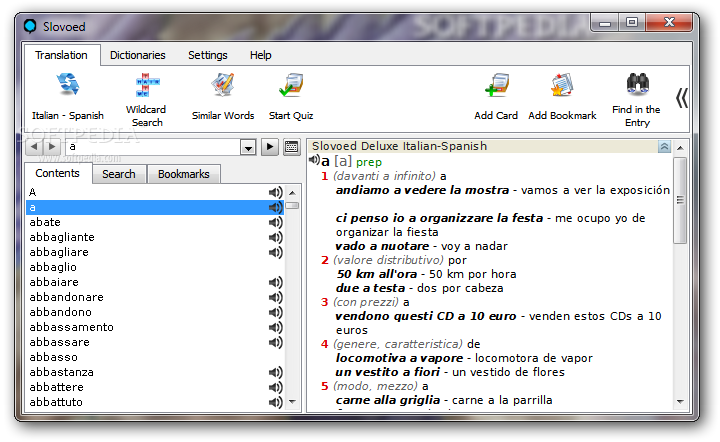Select word abate in list
The image size is (720, 442).
click(155, 222)
